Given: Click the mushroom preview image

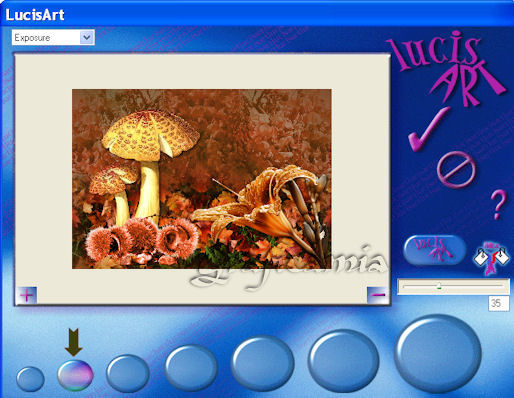Looking at the screenshot, I should (202, 179).
